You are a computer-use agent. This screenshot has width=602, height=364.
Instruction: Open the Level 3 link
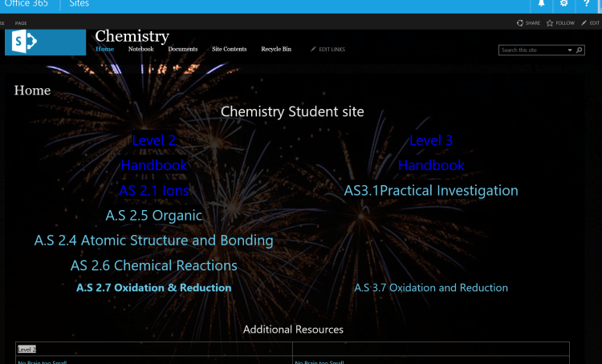pos(431,140)
